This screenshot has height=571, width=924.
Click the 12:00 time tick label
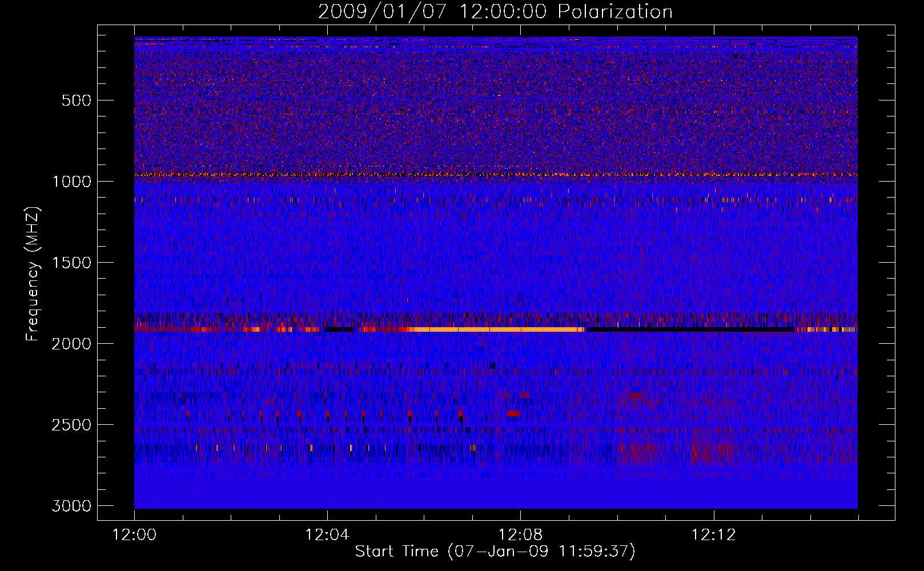click(x=135, y=535)
